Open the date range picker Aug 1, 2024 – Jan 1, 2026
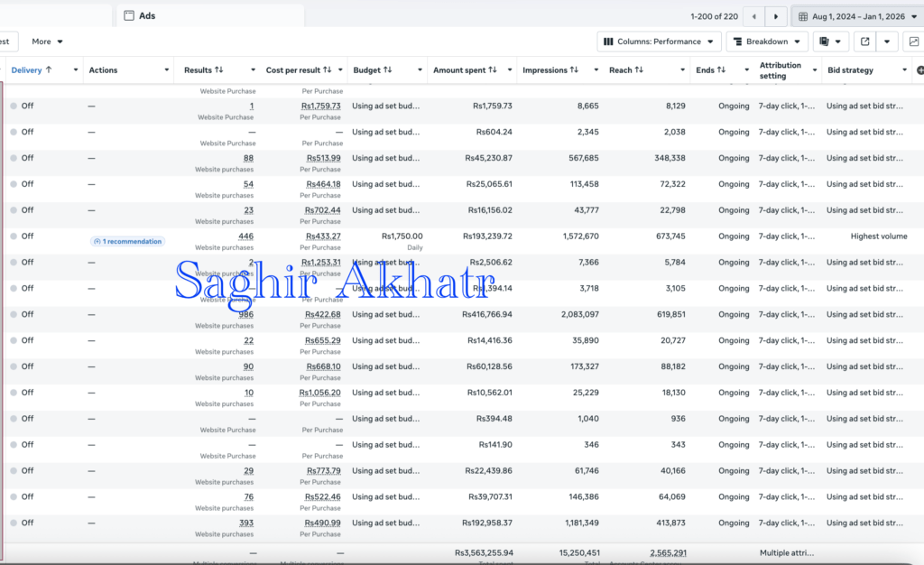This screenshot has height=565, width=924. click(860, 16)
